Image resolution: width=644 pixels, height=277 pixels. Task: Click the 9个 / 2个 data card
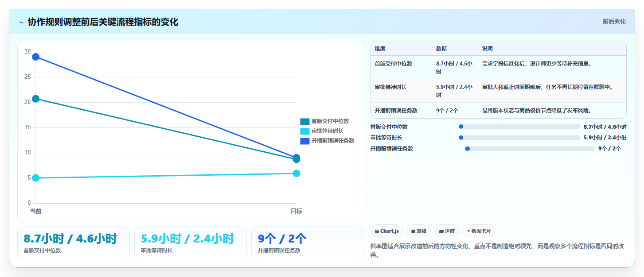(x=308, y=243)
